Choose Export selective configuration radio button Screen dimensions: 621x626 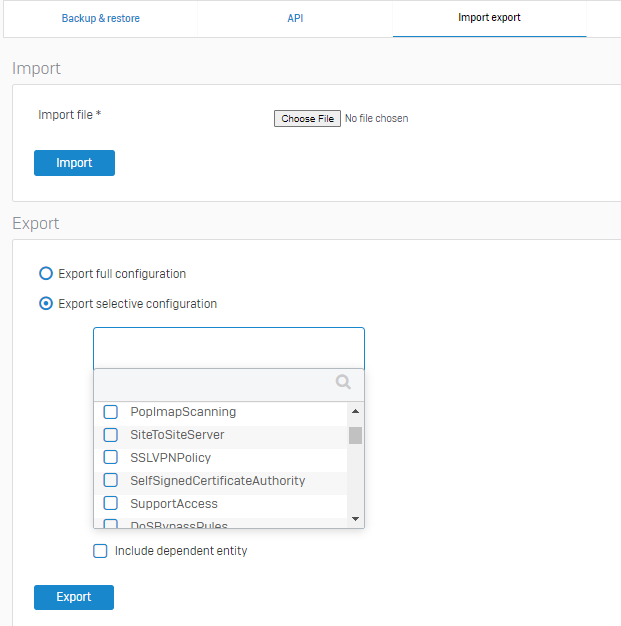point(45,304)
